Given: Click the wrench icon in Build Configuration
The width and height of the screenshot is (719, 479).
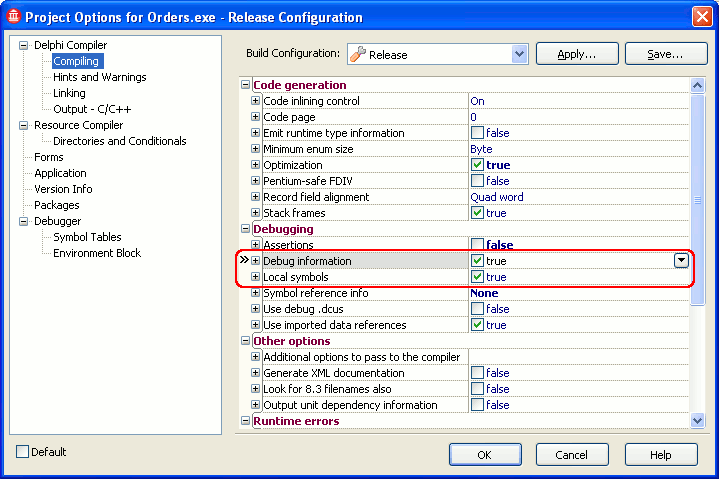Looking at the screenshot, I should (x=357, y=54).
